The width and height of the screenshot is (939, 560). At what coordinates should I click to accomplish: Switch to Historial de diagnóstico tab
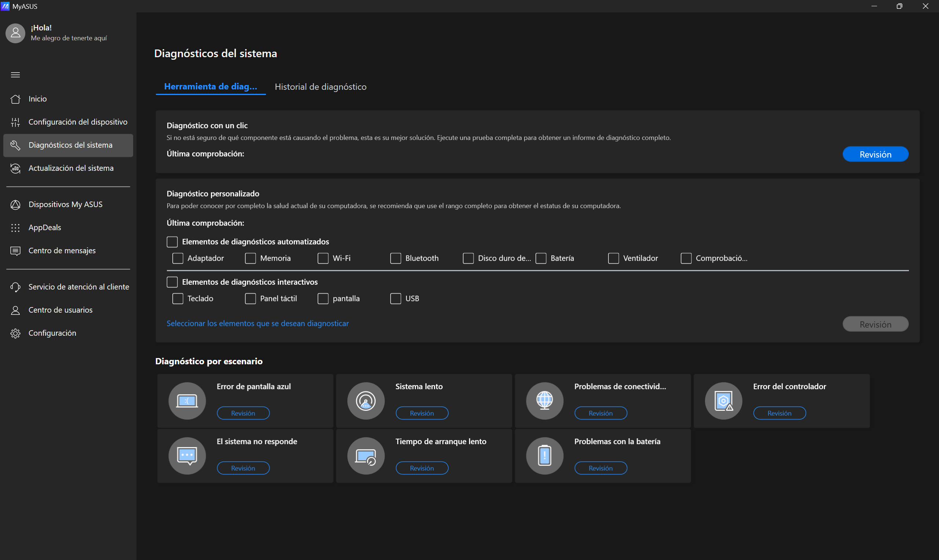coord(321,87)
